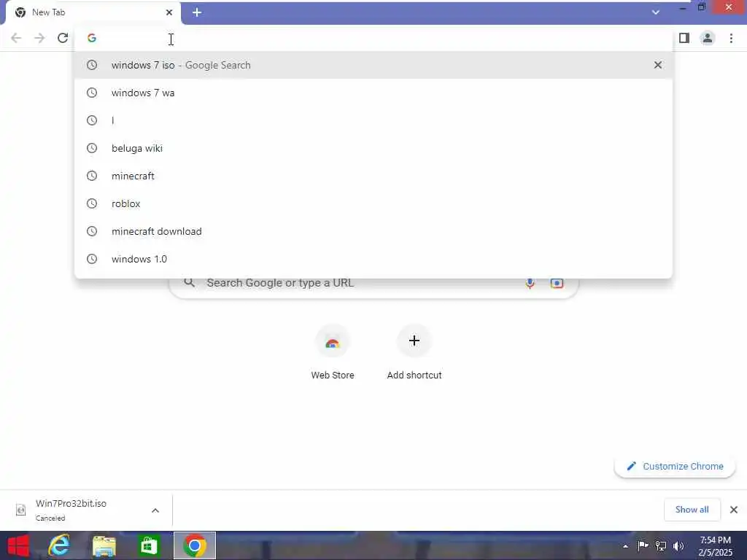Click the Chrome taskbar icon
The image size is (747, 560).
pyautogui.click(x=194, y=545)
